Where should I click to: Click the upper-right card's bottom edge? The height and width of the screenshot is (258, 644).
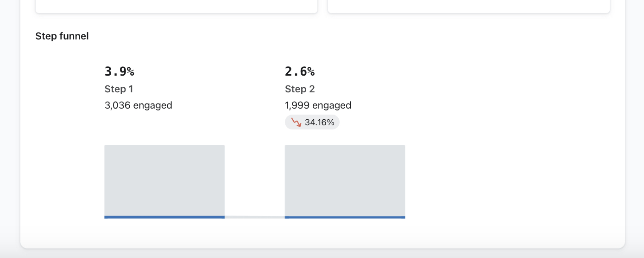[468, 13]
